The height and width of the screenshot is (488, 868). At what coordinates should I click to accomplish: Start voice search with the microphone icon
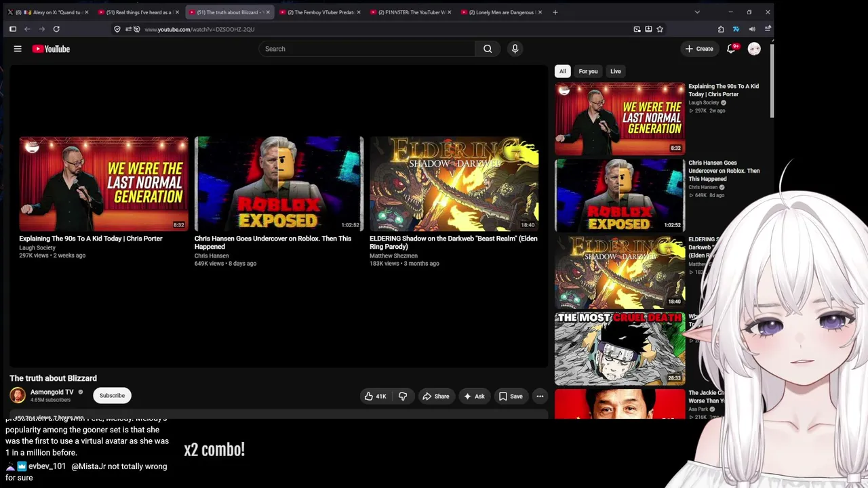coord(515,49)
